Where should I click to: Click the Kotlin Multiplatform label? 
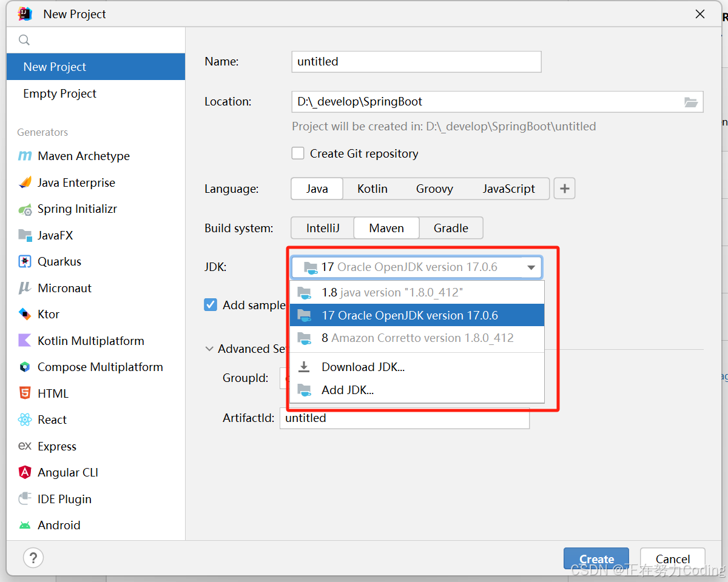coord(91,341)
